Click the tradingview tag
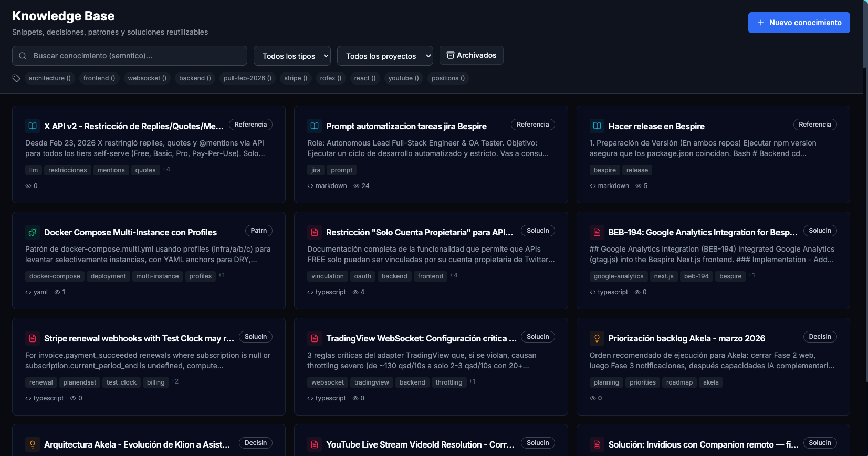Screen dimensions: 868x456 pyautogui.click(x=371, y=382)
